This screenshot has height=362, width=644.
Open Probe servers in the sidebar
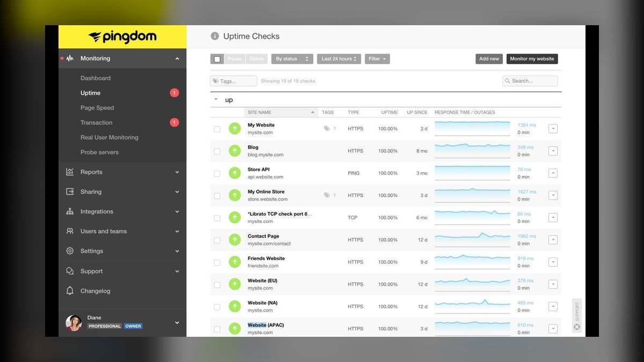click(100, 152)
